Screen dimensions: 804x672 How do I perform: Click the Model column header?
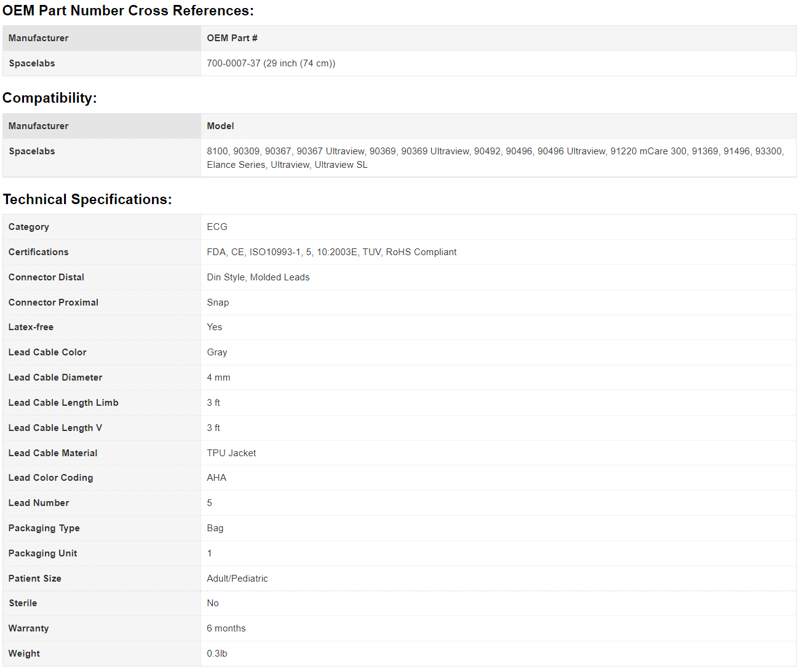click(x=220, y=126)
